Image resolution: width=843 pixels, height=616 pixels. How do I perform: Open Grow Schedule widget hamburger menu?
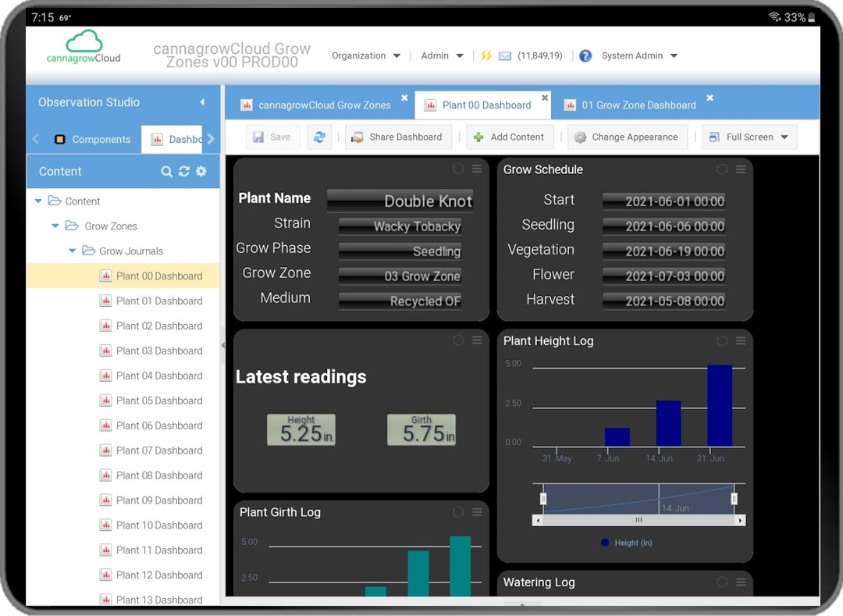click(x=741, y=169)
